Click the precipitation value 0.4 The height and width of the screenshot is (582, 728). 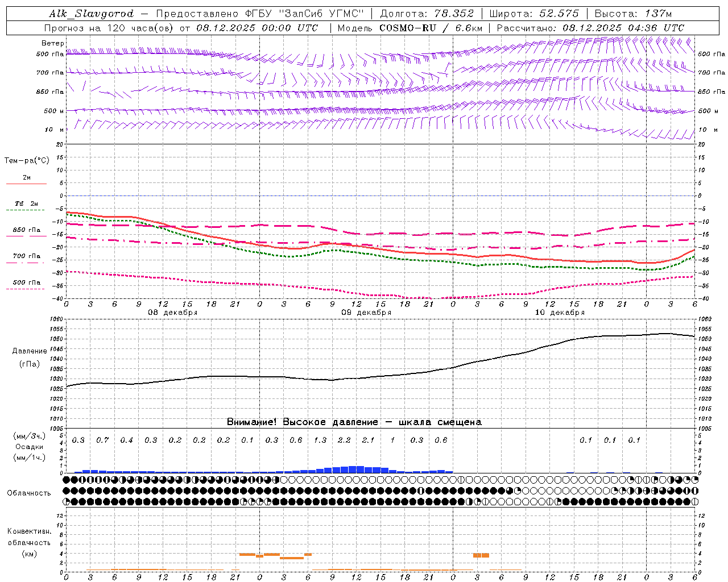[x=126, y=440]
